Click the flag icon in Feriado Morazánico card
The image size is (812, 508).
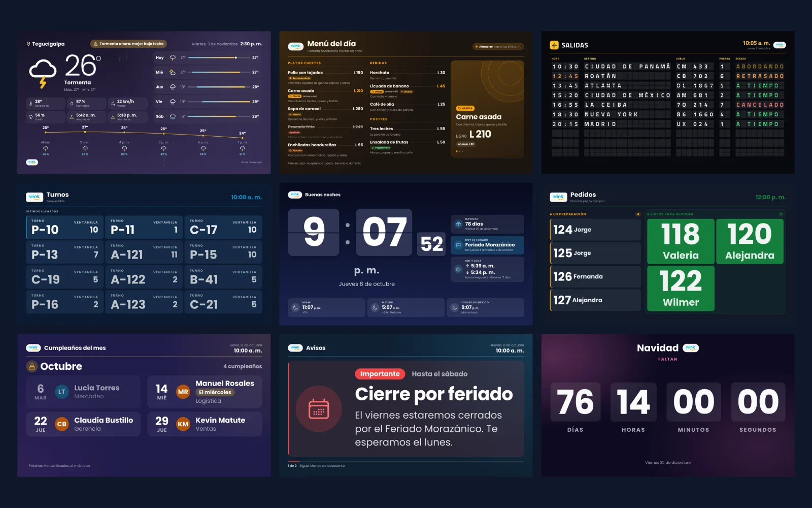(458, 245)
